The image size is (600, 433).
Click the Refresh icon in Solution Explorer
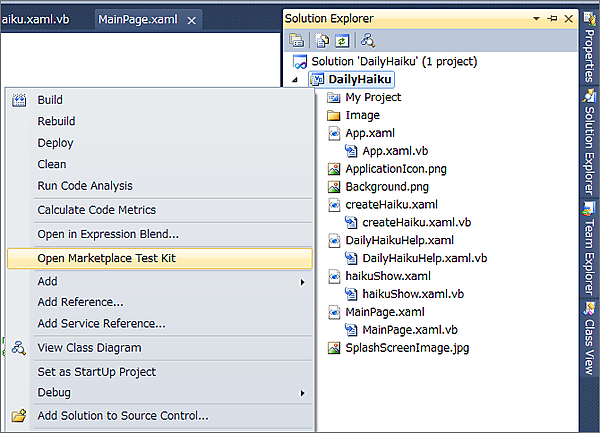point(343,40)
